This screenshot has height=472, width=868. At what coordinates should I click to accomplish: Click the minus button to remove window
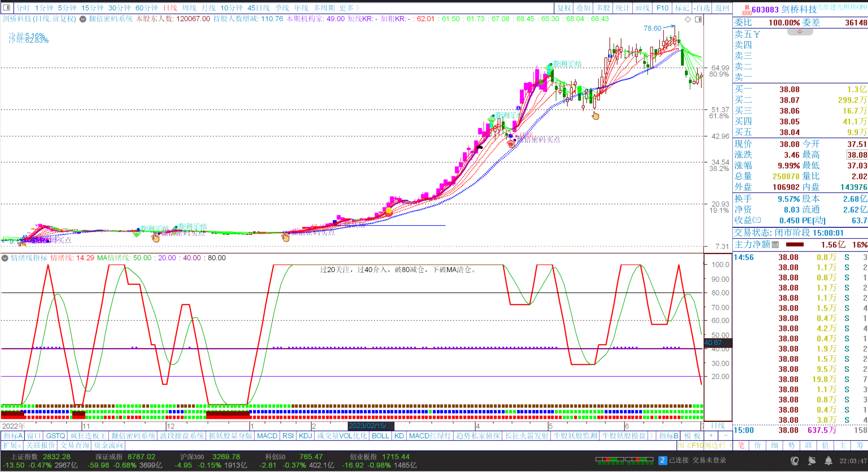tap(726, 435)
